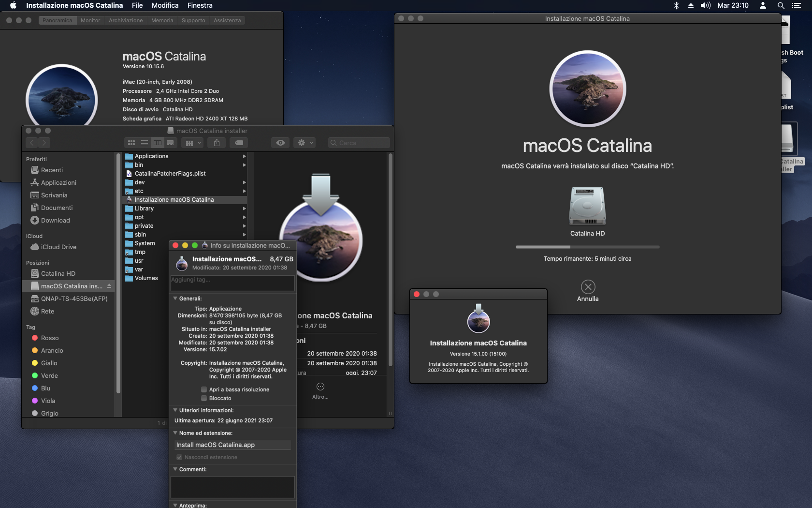The width and height of the screenshot is (812, 508).
Task: Enable Apri a bassa risoluzione checkbox
Action: [x=204, y=389]
